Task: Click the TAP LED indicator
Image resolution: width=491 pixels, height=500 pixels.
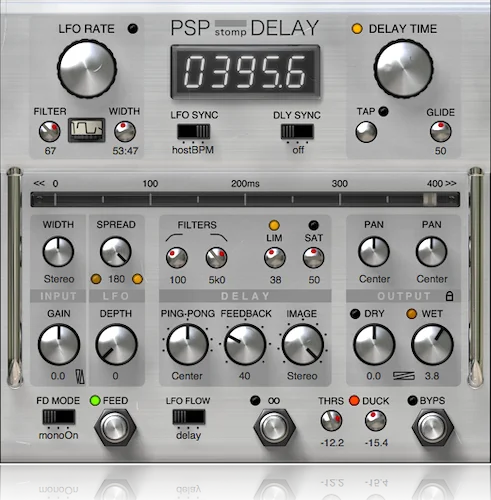Action: click(x=384, y=111)
